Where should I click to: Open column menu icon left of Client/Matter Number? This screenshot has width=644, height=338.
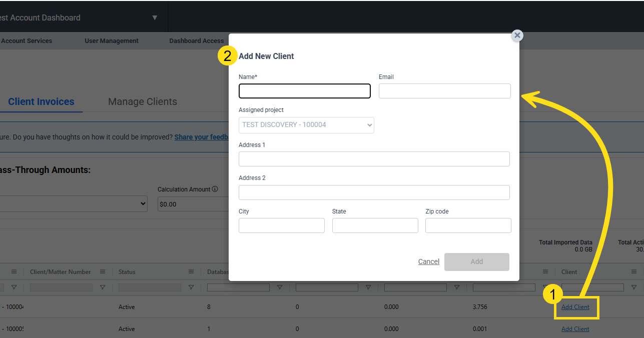(x=14, y=271)
